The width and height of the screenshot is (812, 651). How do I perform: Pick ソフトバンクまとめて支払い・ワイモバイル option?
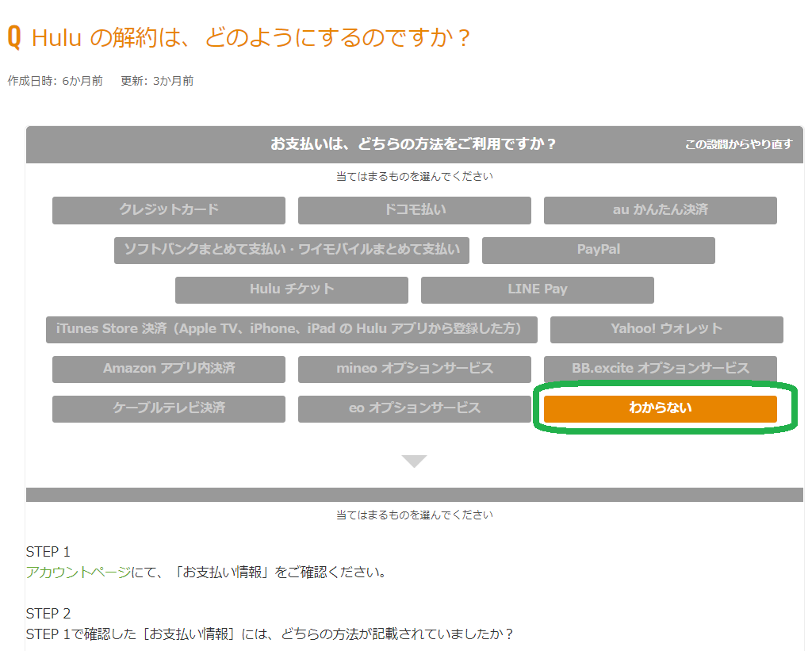point(292,250)
